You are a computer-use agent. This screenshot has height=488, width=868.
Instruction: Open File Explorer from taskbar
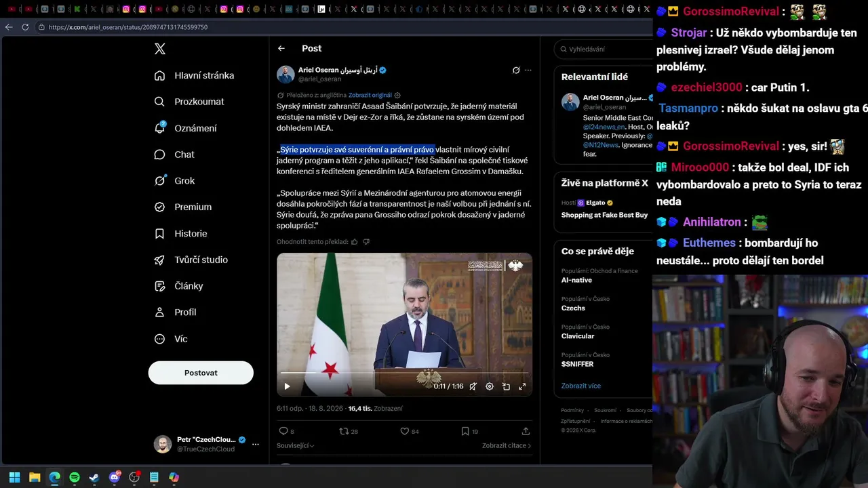click(35, 477)
